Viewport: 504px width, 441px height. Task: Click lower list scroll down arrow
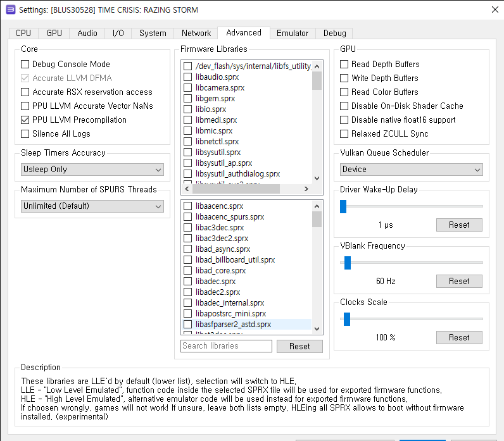pos(317,328)
